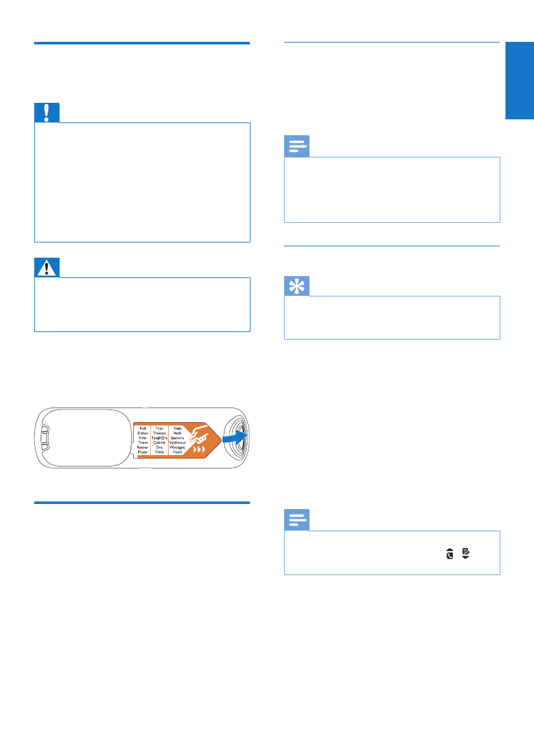This screenshot has width=534, height=756.
Task: Click the asterisk Tip icon
Action: tap(297, 286)
